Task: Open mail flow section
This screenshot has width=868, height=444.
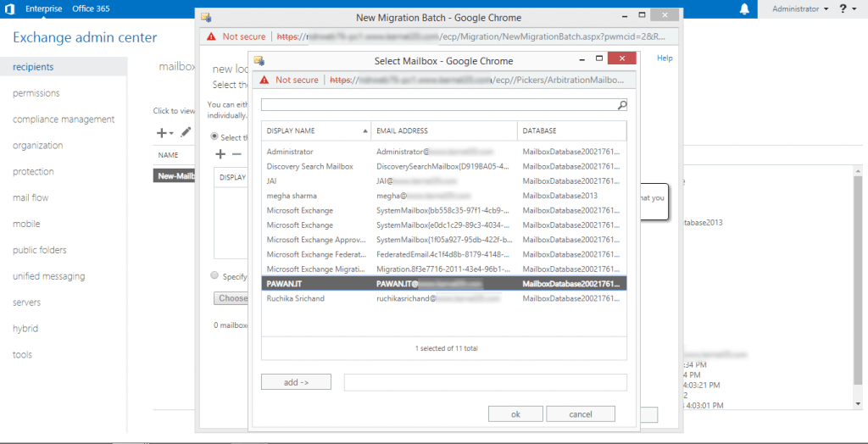Action: 31,197
